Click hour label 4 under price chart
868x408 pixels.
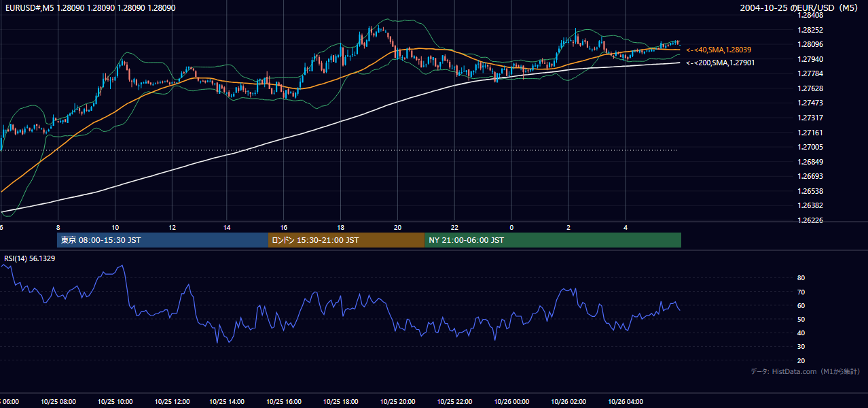(626, 227)
